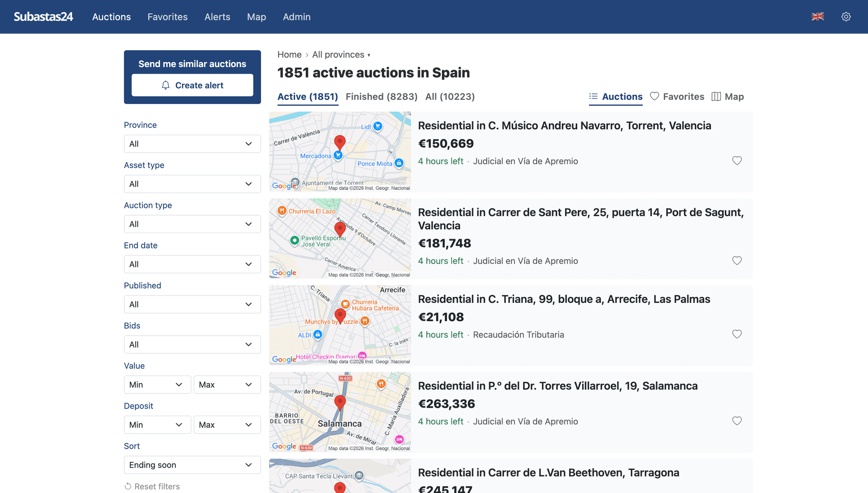Click the Lidl marker on Torrent map

[x=377, y=127]
